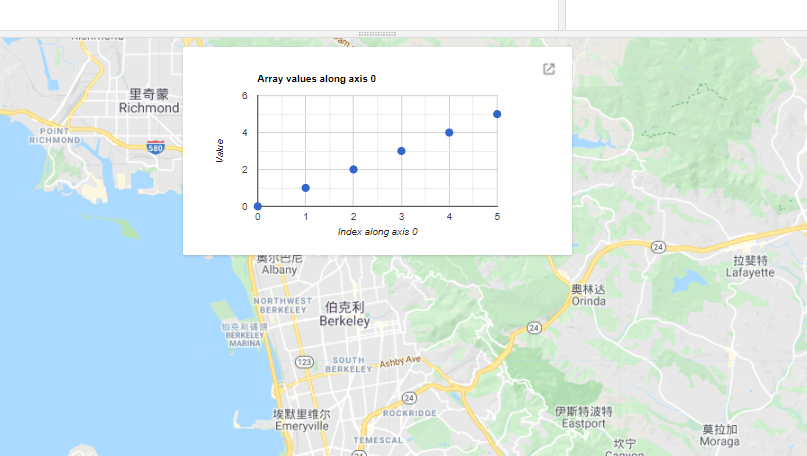Screen dimensions: 807x456
Task: Click the Orinda label on the map
Action: 589,295
